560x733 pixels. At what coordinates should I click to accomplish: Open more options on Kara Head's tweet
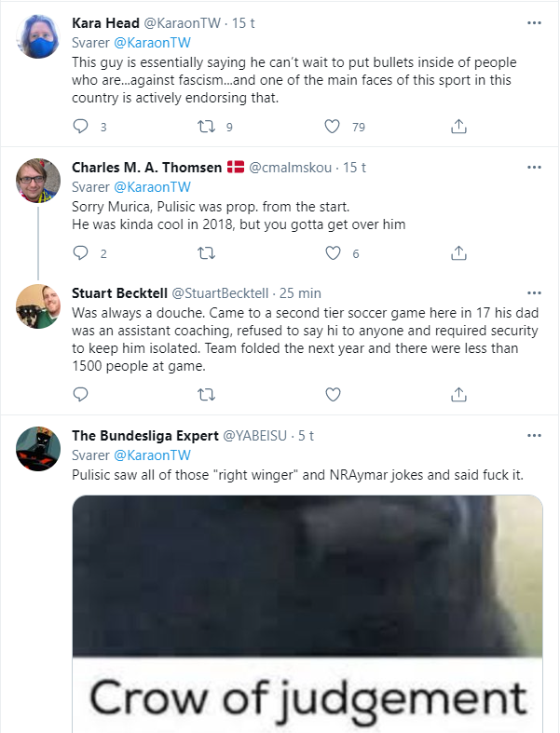coord(534,22)
